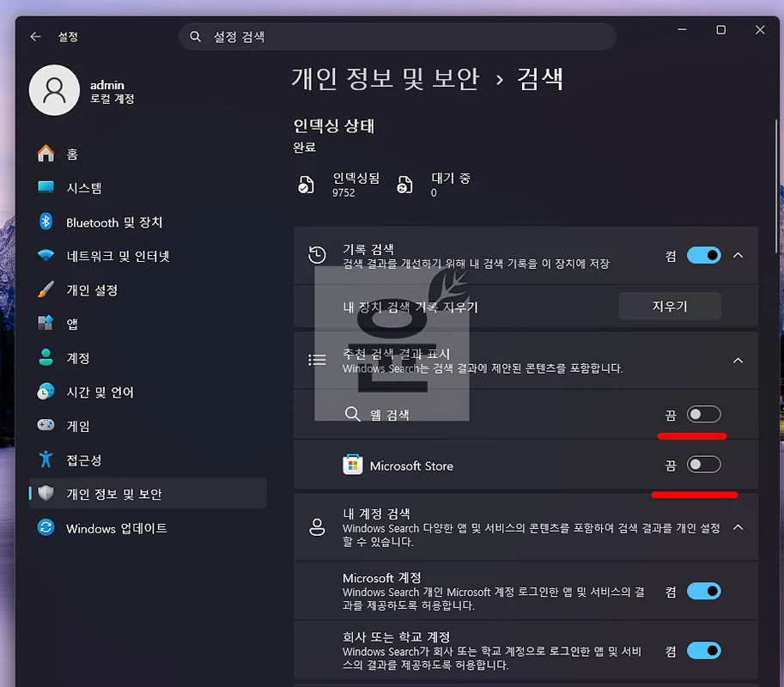Click the 접근성 accessibility figure icon

tap(46, 459)
